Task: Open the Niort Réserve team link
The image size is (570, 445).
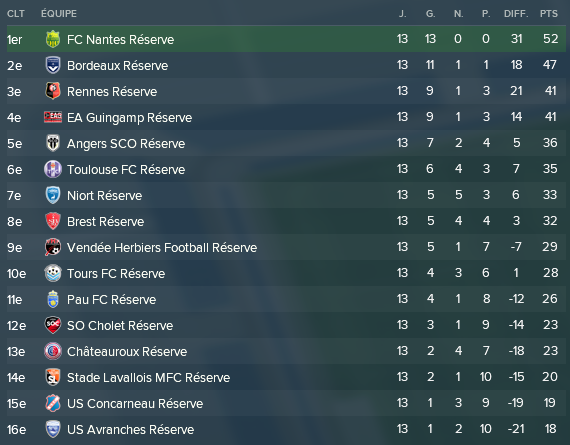Action: 105,196
